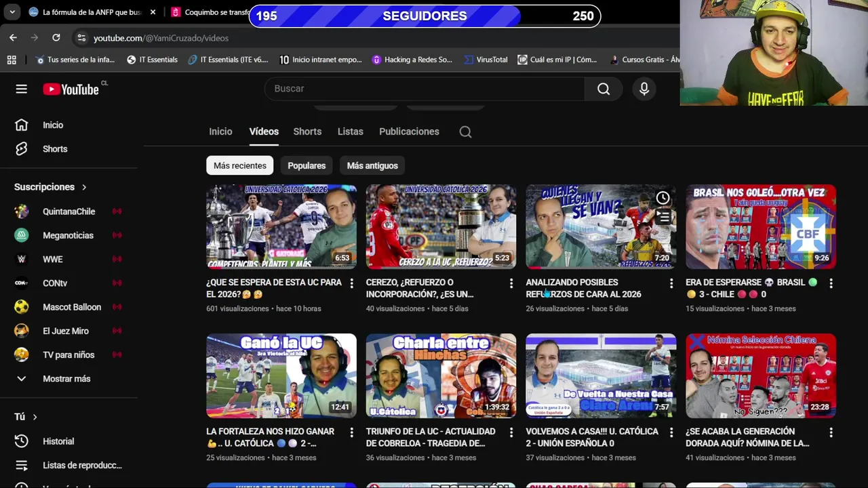This screenshot has width=868, height=488.
Task: Click the browser address bar URL
Action: [161, 38]
